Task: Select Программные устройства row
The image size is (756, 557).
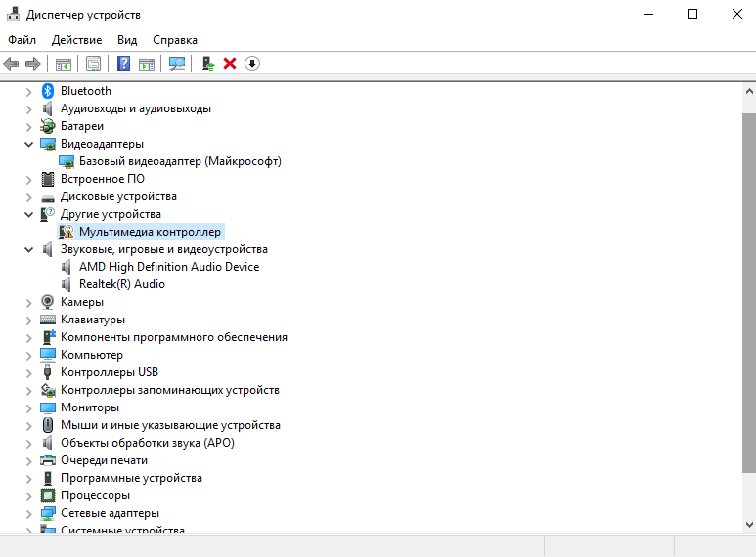Action: [132, 478]
